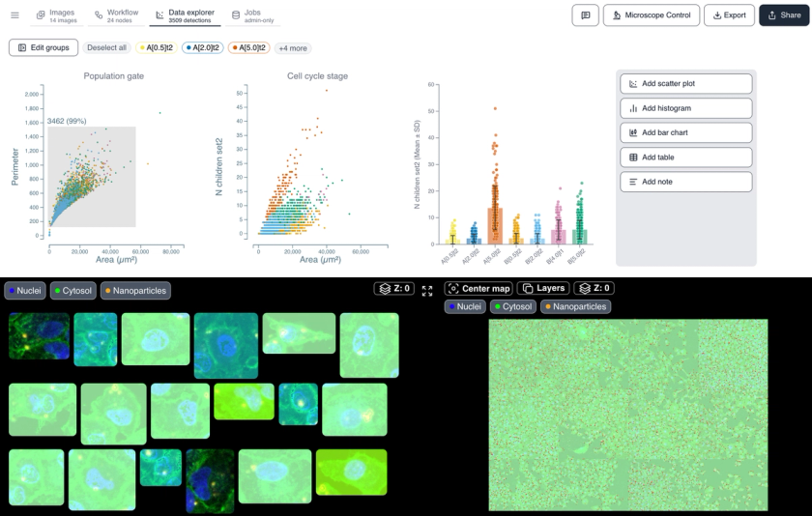The width and height of the screenshot is (812, 516).
Task: Switch to the Workflow tab
Action: pyautogui.click(x=117, y=16)
